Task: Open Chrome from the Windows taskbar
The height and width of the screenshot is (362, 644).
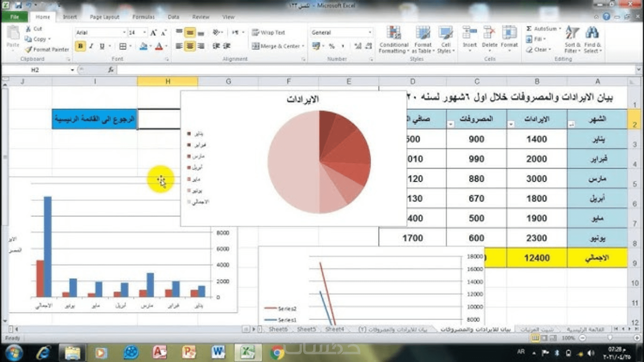Action: tap(277, 352)
